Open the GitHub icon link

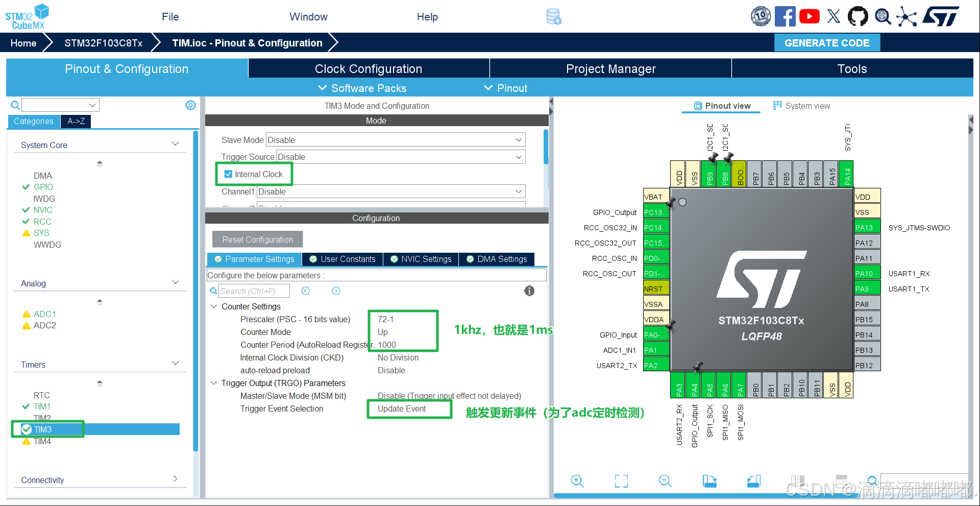click(857, 16)
